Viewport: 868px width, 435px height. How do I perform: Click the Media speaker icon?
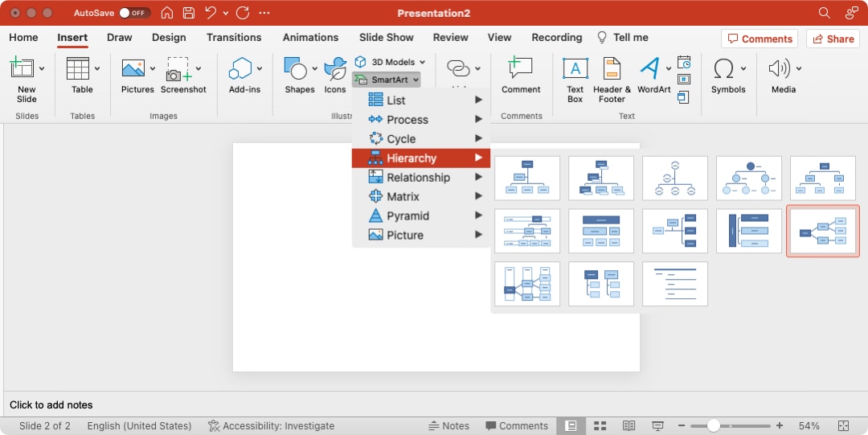(780, 68)
